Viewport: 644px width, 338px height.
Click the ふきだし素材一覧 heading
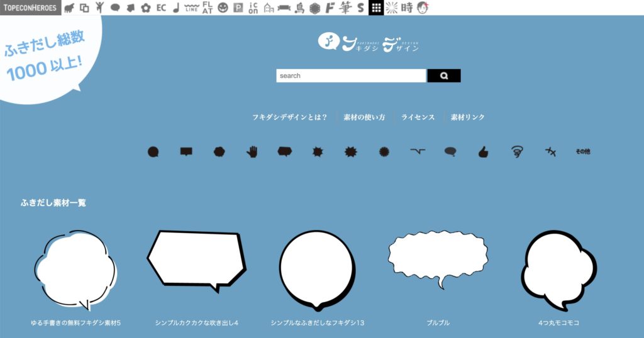click(53, 203)
